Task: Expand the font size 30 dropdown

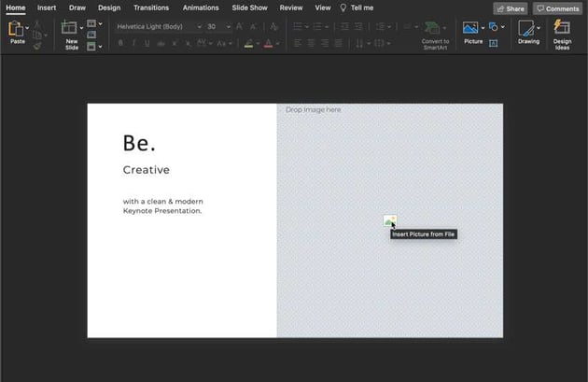Action: pyautogui.click(x=229, y=27)
